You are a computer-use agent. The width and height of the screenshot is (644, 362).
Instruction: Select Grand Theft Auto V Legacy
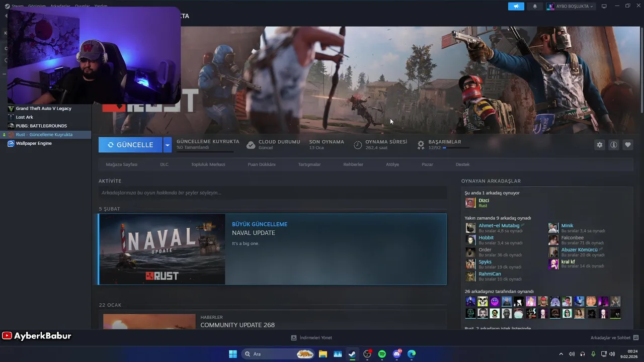point(43,109)
